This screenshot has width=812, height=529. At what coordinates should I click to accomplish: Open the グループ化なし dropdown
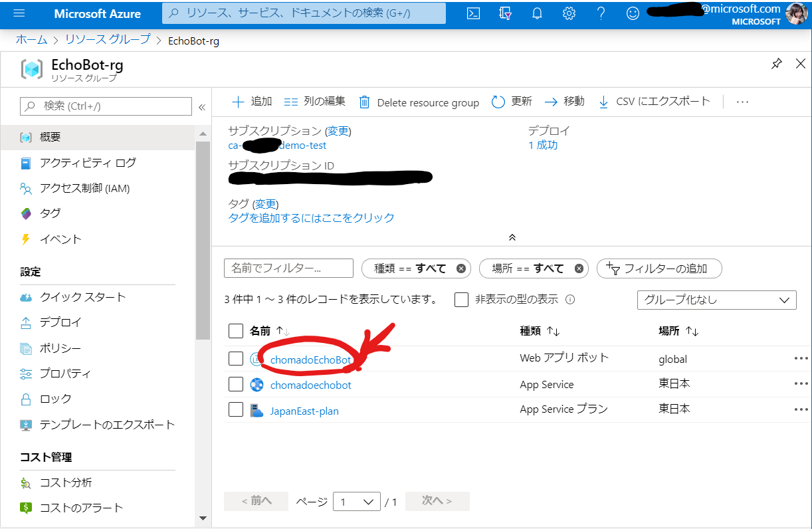click(x=716, y=300)
